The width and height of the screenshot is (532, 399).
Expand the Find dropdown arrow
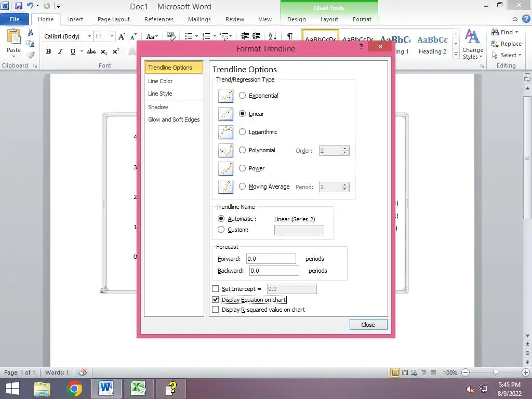(517, 32)
